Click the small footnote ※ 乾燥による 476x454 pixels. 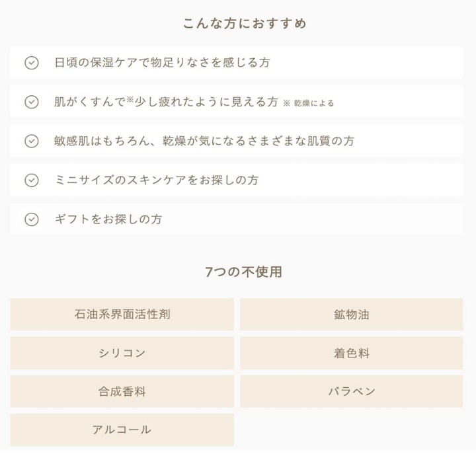(x=309, y=103)
